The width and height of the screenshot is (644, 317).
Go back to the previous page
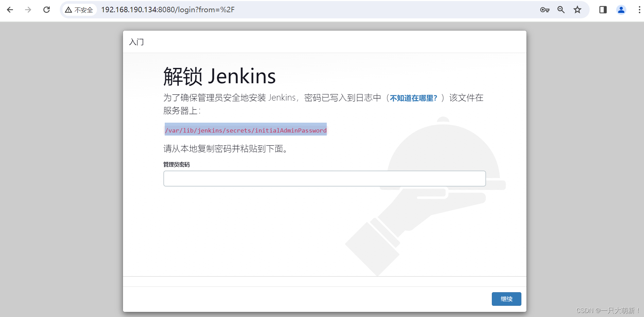click(x=10, y=10)
